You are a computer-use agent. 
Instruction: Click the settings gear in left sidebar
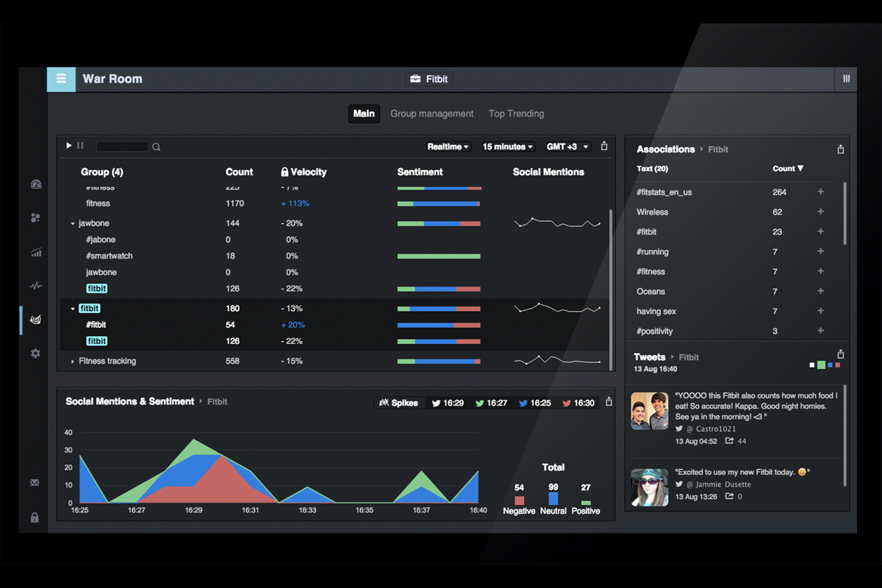click(x=35, y=354)
